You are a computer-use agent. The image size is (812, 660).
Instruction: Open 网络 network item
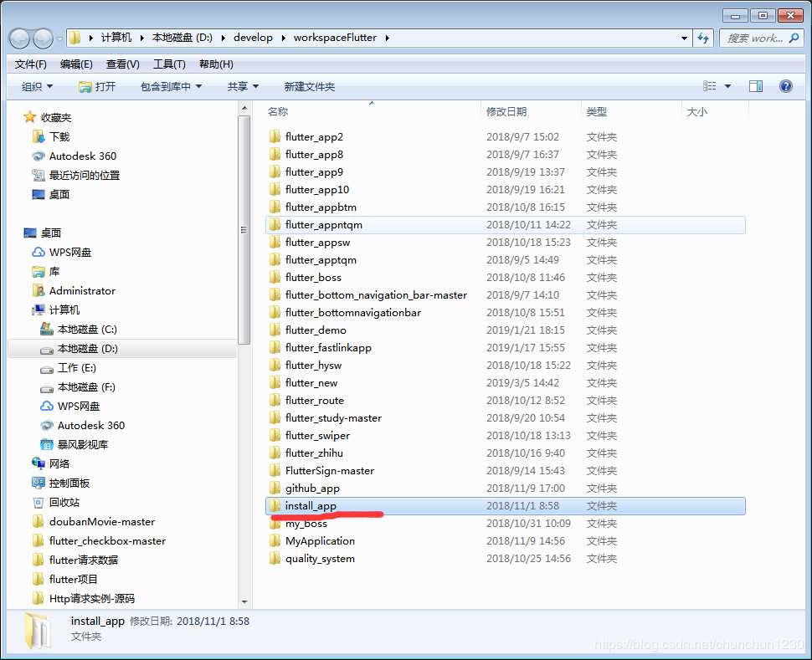[50, 463]
